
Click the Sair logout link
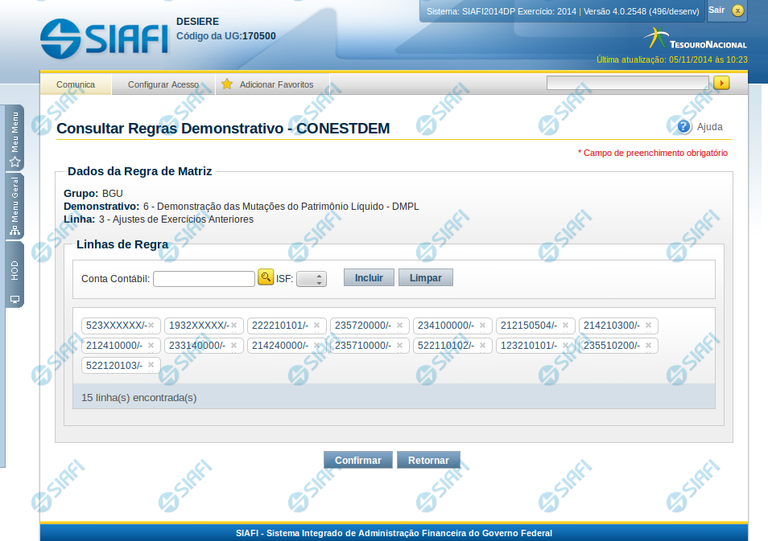point(716,10)
